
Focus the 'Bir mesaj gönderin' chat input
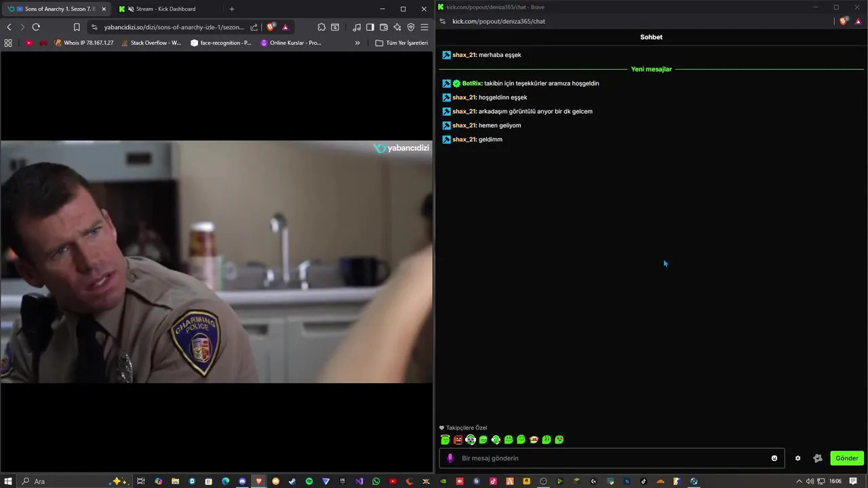click(x=610, y=458)
